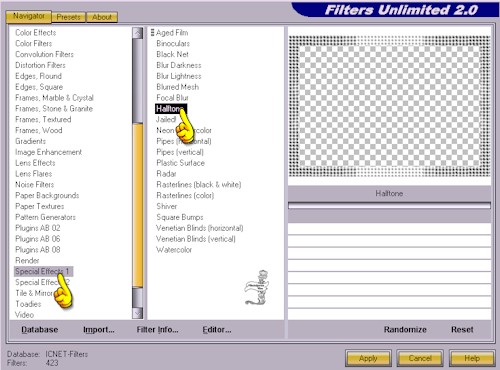Open the About tab
500x370 pixels.
point(102,17)
